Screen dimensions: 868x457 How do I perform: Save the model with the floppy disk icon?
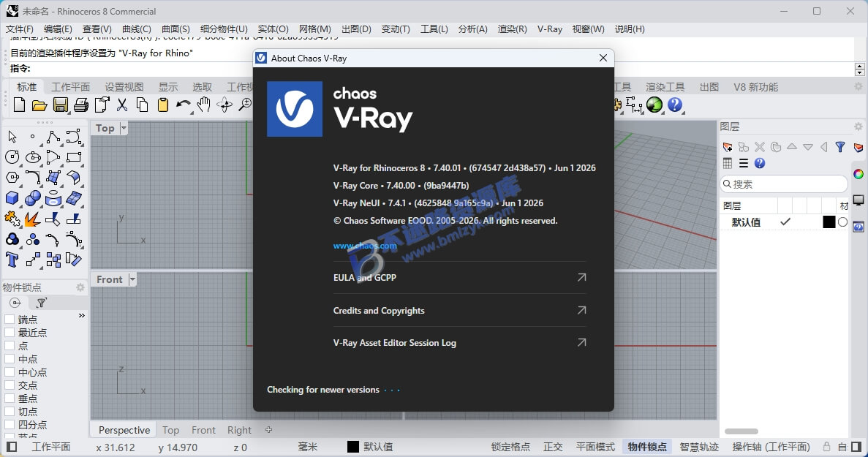60,105
